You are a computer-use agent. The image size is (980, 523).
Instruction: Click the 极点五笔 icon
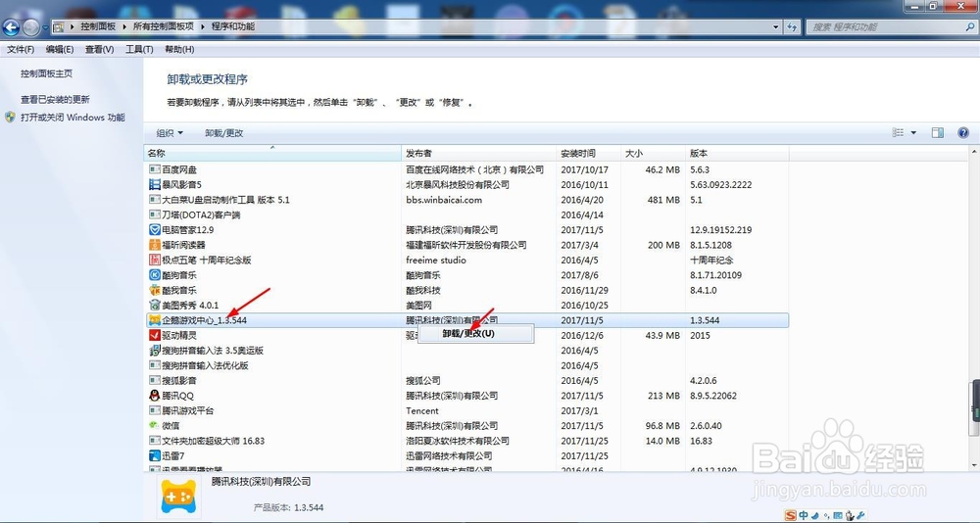pos(155,260)
